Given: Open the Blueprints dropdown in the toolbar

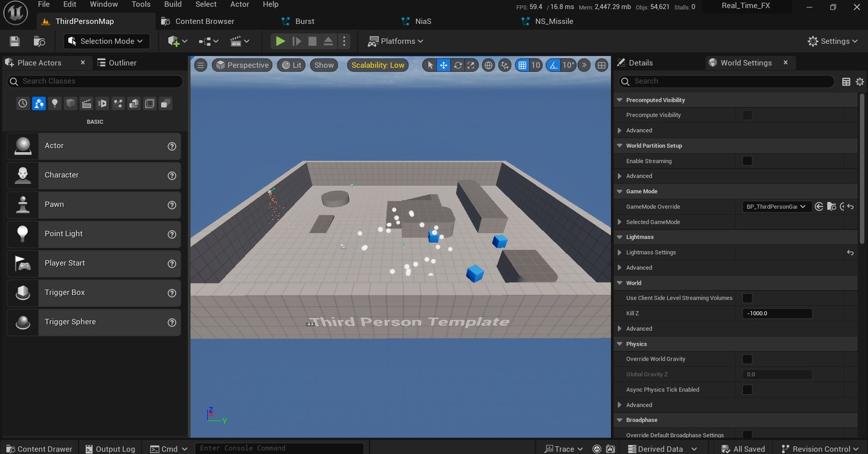Looking at the screenshot, I should click(209, 41).
